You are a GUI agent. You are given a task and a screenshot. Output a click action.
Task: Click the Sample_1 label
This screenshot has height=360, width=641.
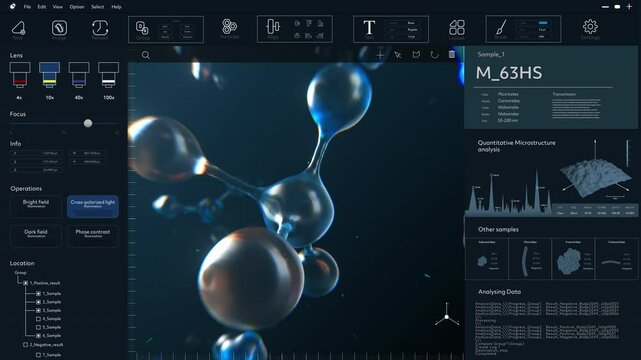[491, 54]
